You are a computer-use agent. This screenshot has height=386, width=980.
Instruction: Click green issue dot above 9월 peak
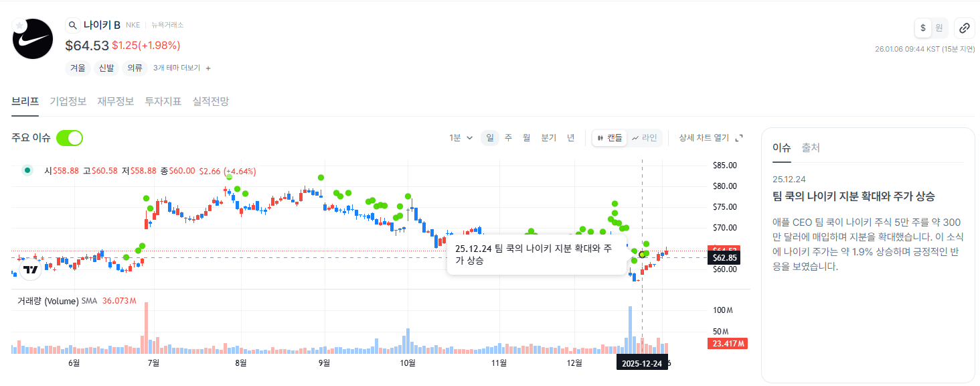(321, 178)
